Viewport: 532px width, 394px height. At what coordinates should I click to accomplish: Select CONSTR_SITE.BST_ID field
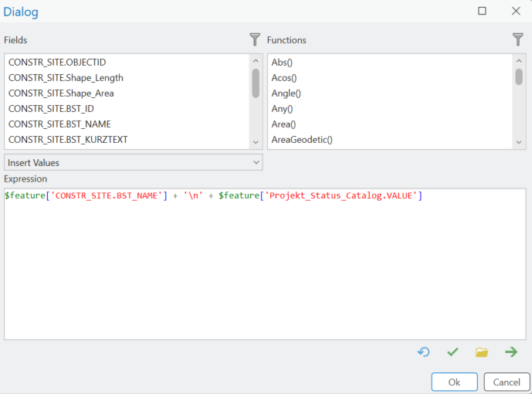point(127,109)
